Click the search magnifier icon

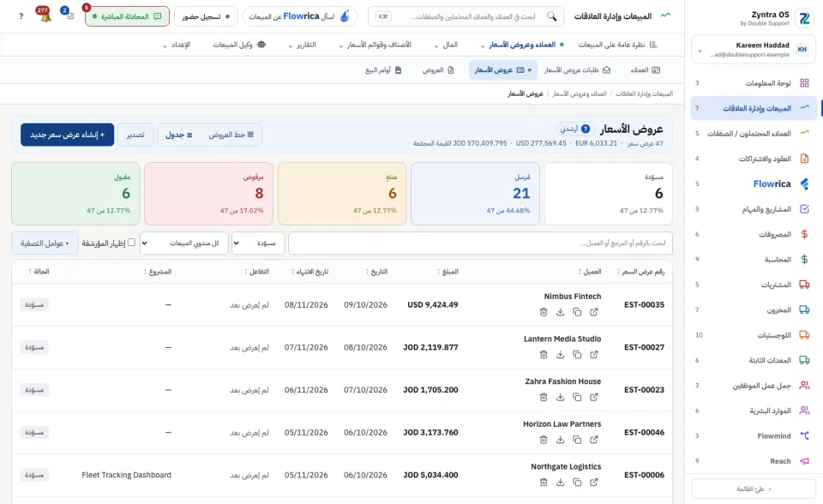pyautogui.click(x=551, y=16)
